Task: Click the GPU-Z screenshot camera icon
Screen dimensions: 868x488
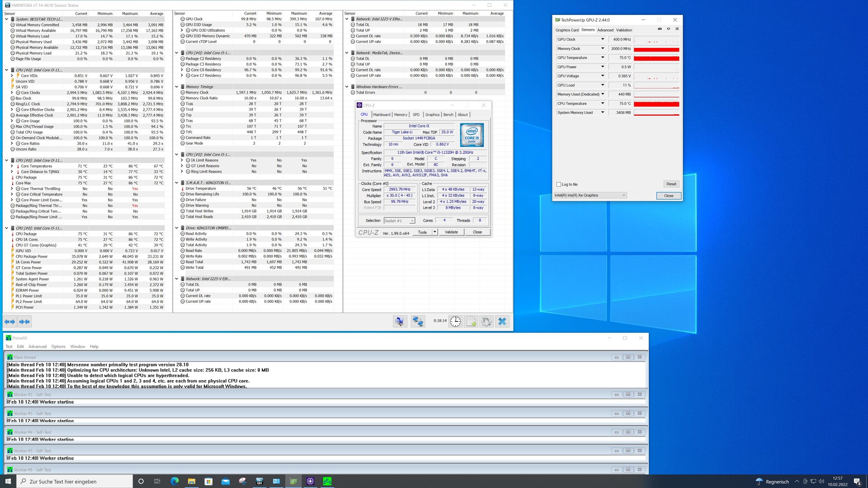Action: pos(660,29)
